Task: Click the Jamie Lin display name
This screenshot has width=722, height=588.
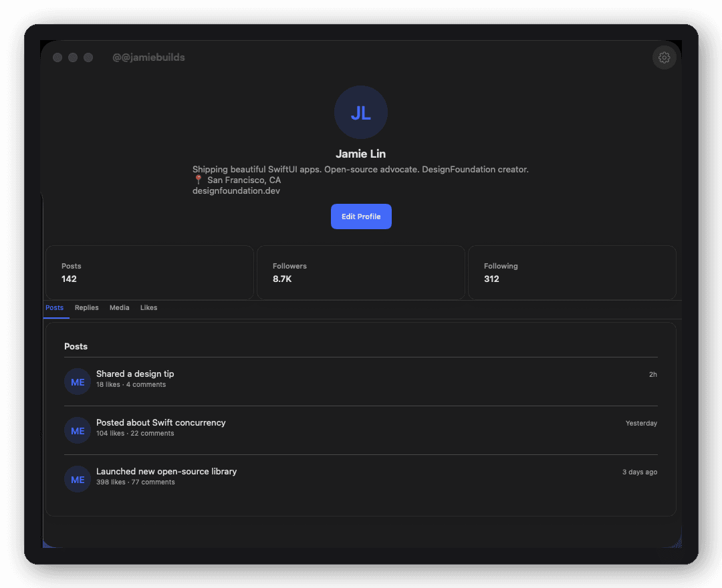Action: point(360,154)
